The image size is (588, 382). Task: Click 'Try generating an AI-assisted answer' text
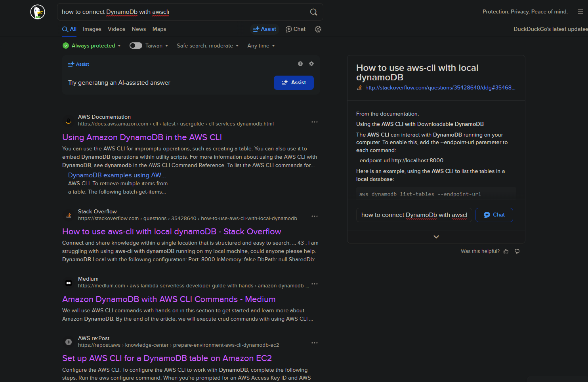119,83
